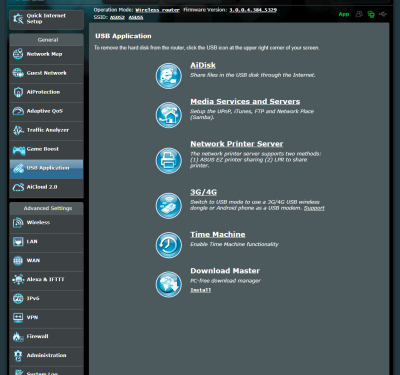Click the Download Master title
Viewport: 400px width, 375px height.
(x=225, y=271)
